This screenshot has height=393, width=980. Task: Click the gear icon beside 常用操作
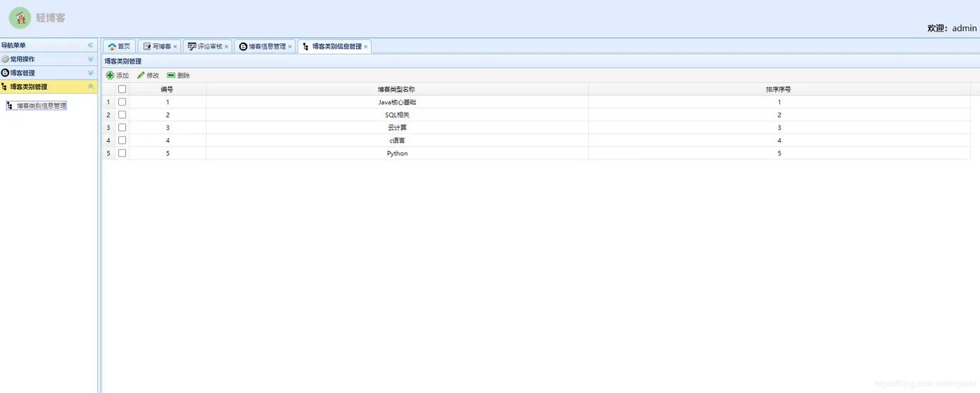[x=5, y=59]
